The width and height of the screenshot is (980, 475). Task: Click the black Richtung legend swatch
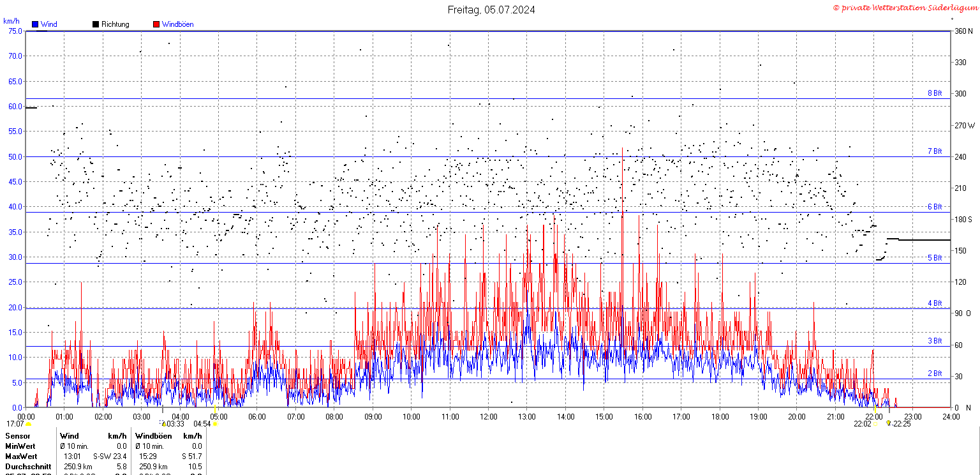[96, 24]
